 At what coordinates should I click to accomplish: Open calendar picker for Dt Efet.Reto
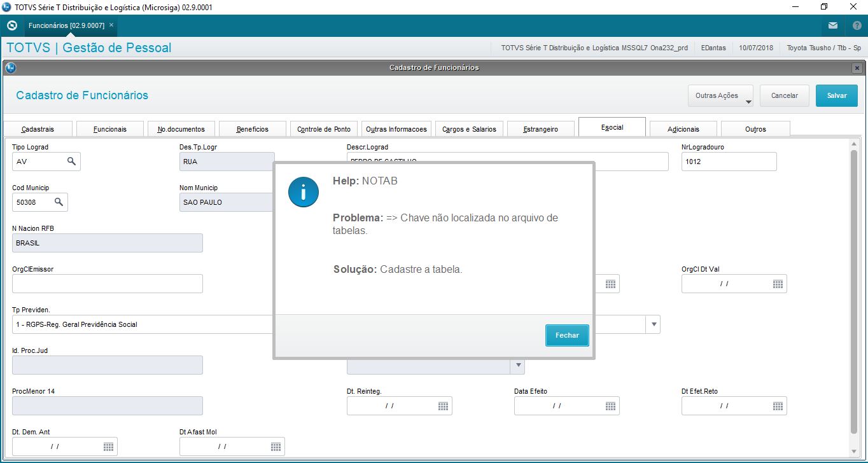778,406
